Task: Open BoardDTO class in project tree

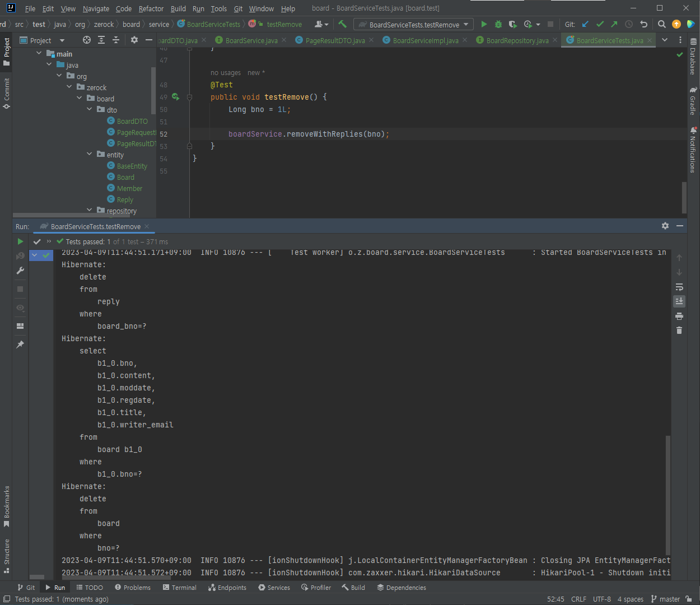Action: click(132, 121)
